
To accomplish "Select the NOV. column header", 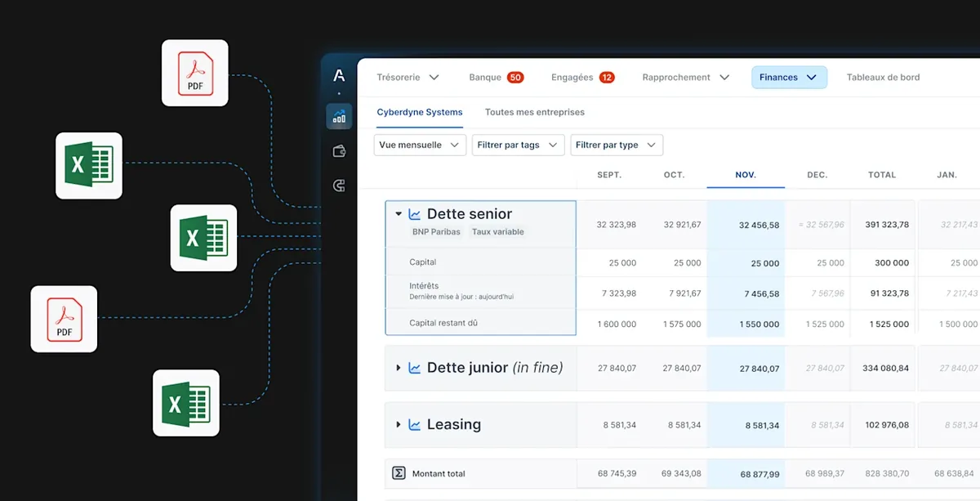I will point(746,175).
